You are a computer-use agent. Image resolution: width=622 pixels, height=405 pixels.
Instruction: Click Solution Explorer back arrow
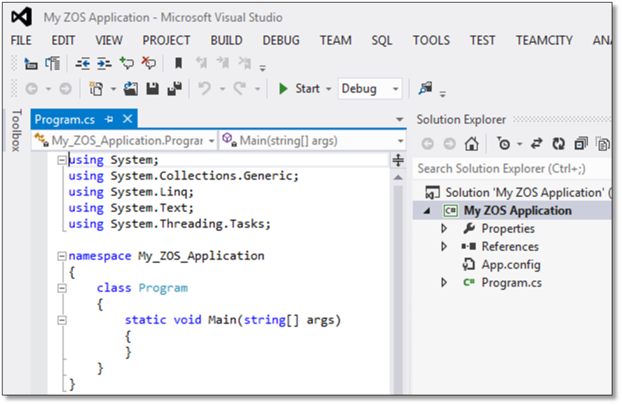pos(428,144)
